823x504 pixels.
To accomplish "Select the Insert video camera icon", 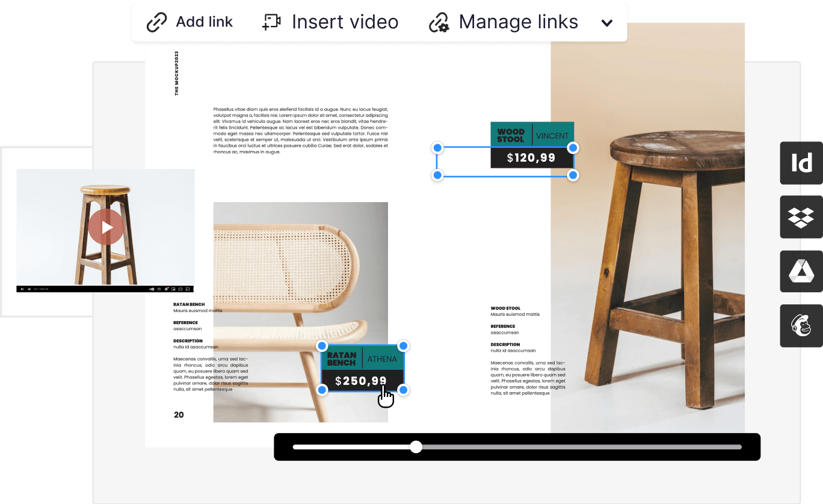I will click(271, 22).
